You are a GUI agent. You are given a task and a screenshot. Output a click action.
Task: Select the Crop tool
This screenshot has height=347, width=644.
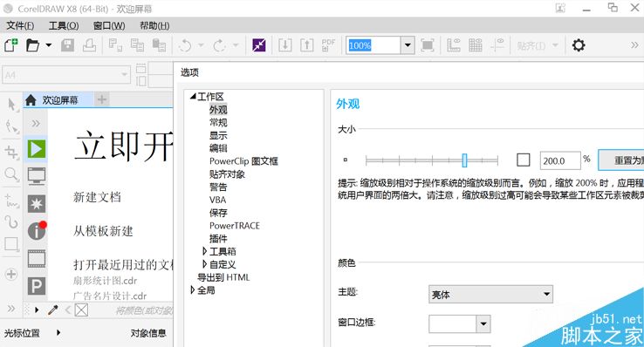[11, 153]
